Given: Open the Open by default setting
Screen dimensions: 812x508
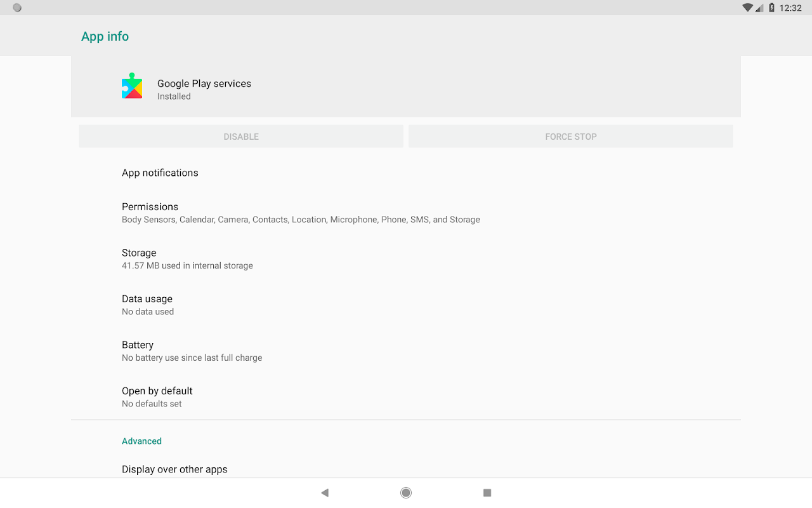Looking at the screenshot, I should (x=406, y=397).
